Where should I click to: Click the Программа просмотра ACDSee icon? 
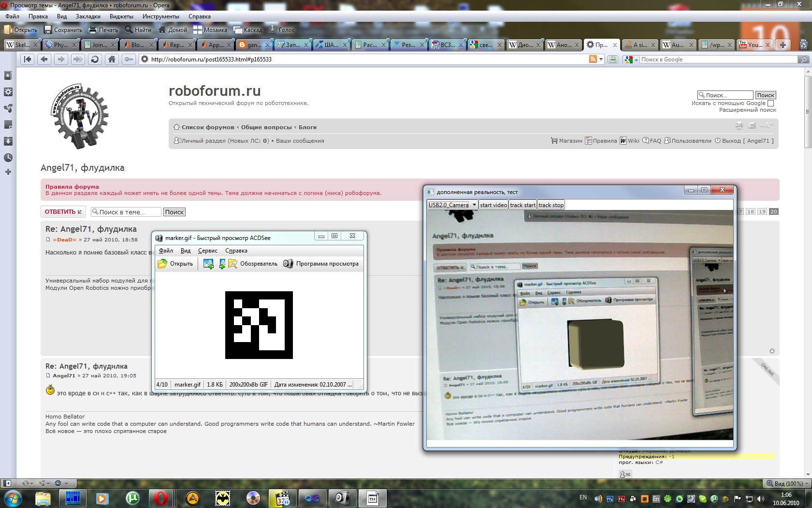tap(288, 264)
